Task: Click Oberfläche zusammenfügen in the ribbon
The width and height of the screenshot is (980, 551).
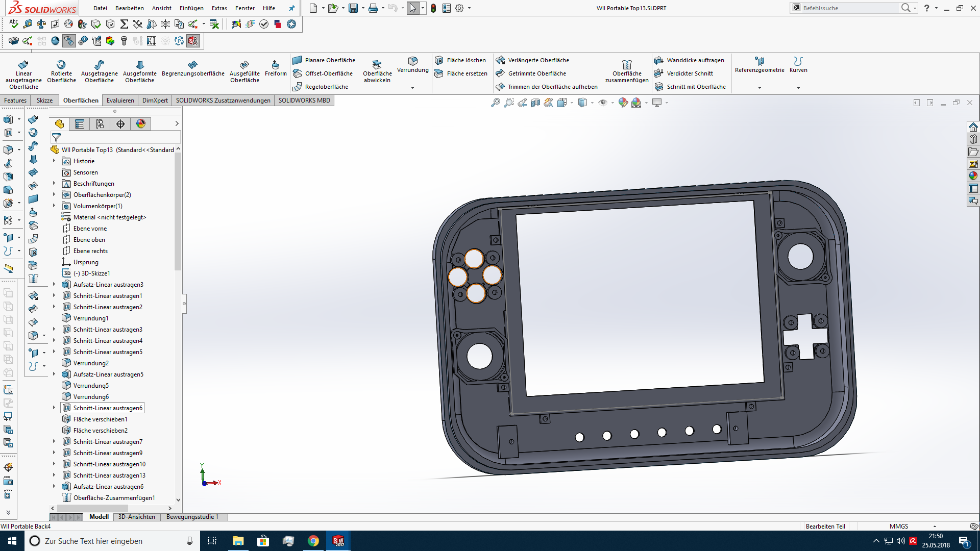Action: click(x=627, y=71)
